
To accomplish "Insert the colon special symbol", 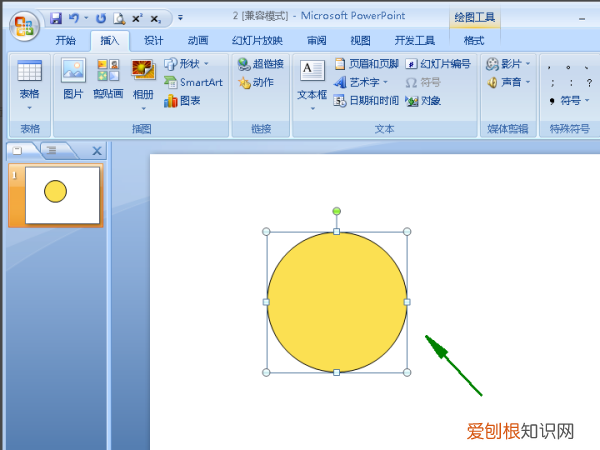I will point(571,82).
